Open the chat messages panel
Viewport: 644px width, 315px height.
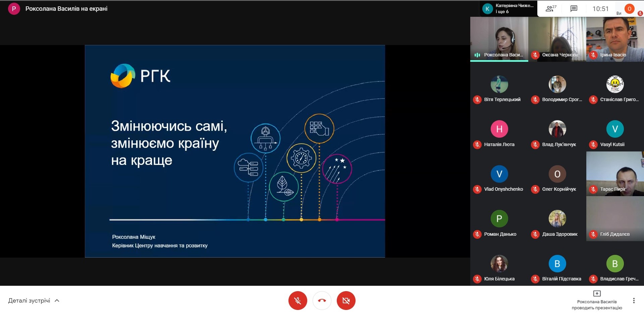point(574,9)
